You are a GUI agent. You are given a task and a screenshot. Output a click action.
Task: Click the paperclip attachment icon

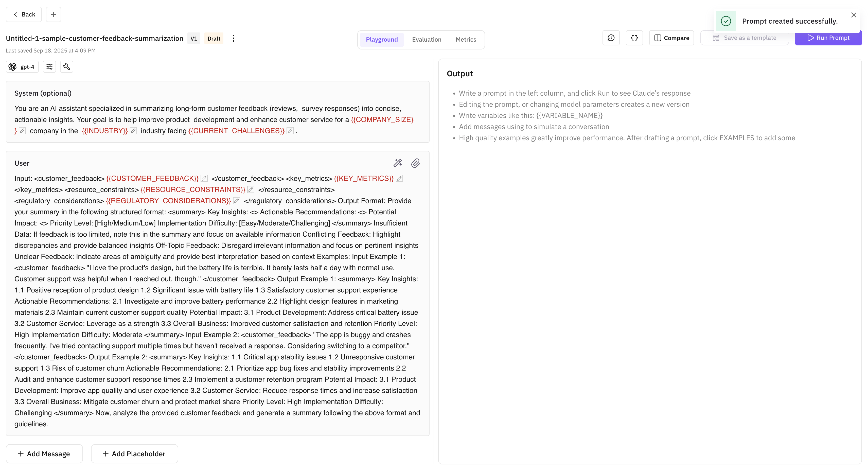tap(415, 163)
